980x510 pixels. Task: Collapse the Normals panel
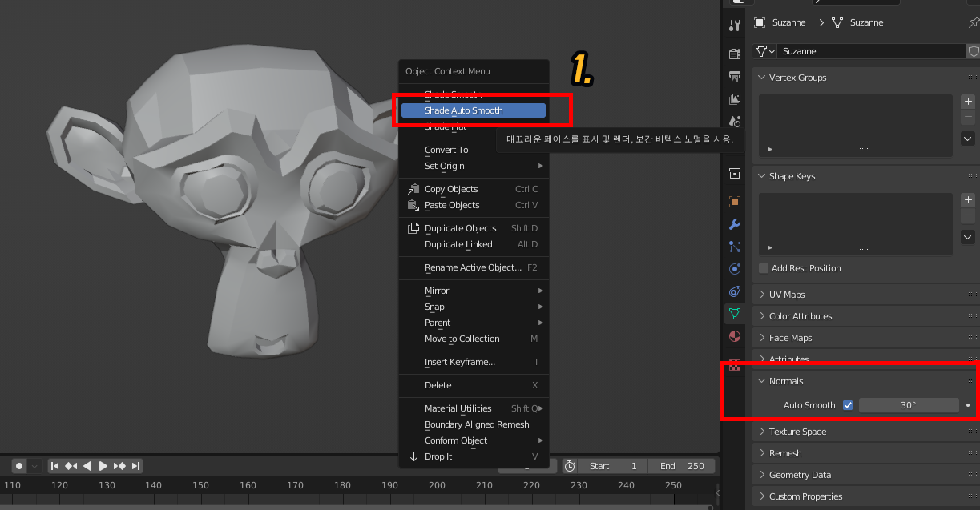[x=762, y=381]
